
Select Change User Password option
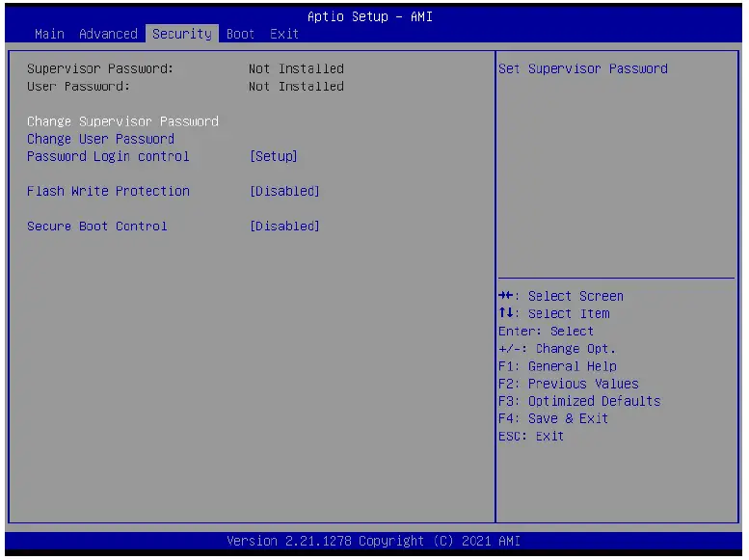pos(101,139)
